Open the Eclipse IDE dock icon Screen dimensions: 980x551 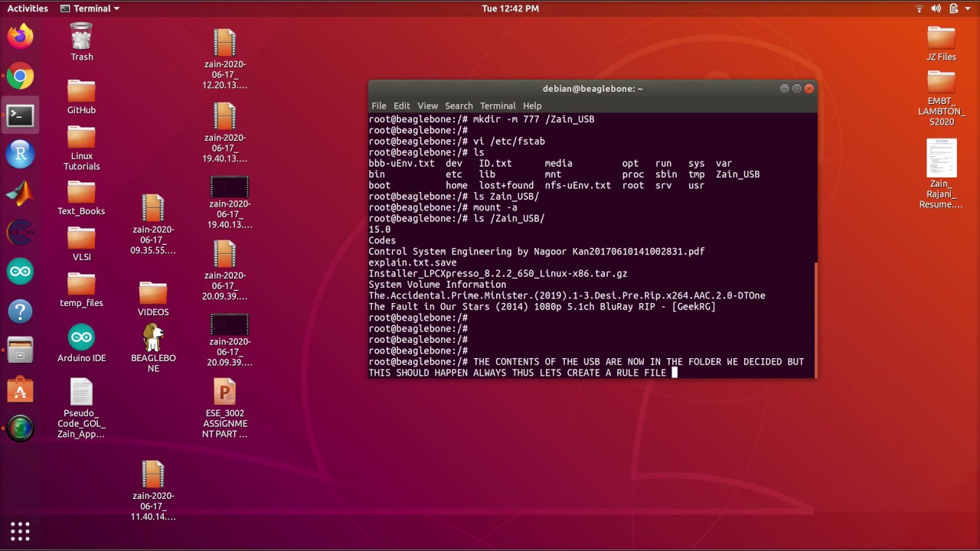(x=21, y=233)
